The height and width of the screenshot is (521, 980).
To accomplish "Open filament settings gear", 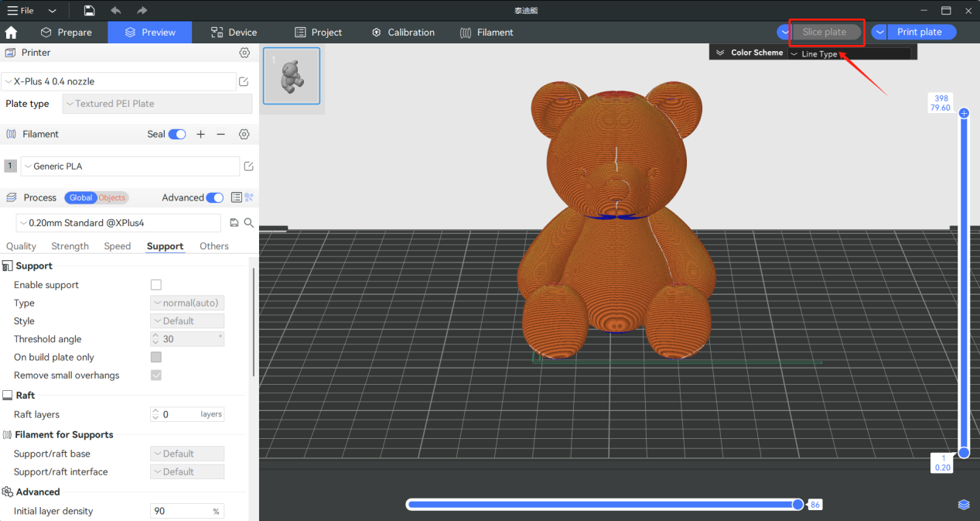I will 244,134.
